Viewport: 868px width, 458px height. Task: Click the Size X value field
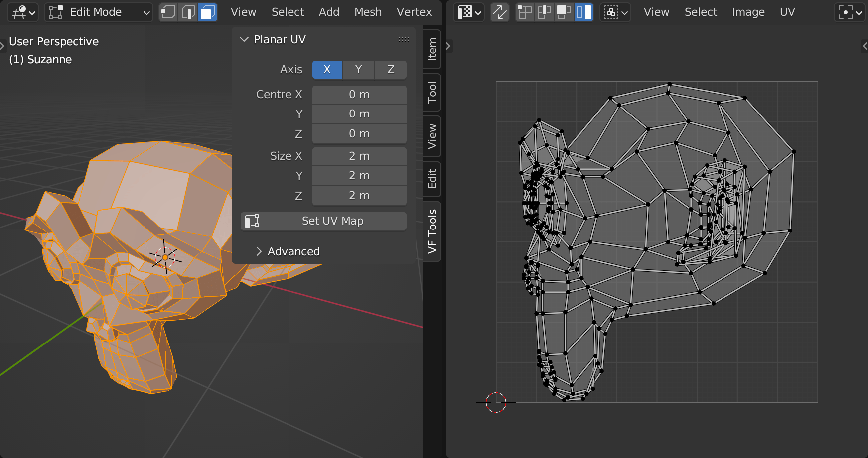coord(359,156)
